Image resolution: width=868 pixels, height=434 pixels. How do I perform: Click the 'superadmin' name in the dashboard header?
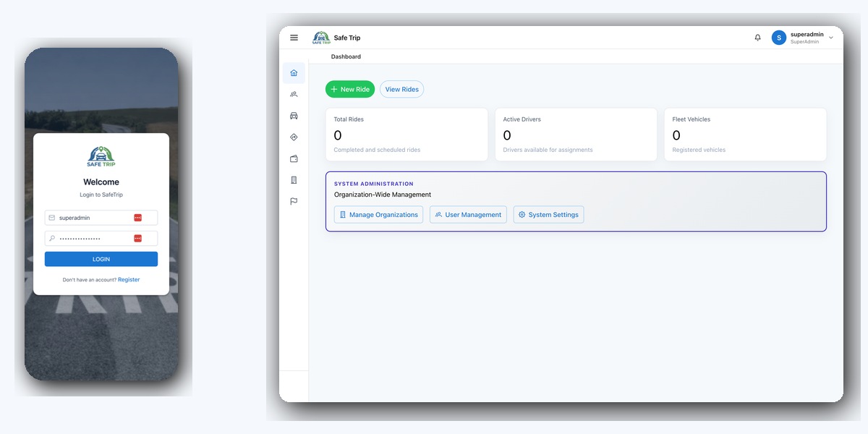807,34
